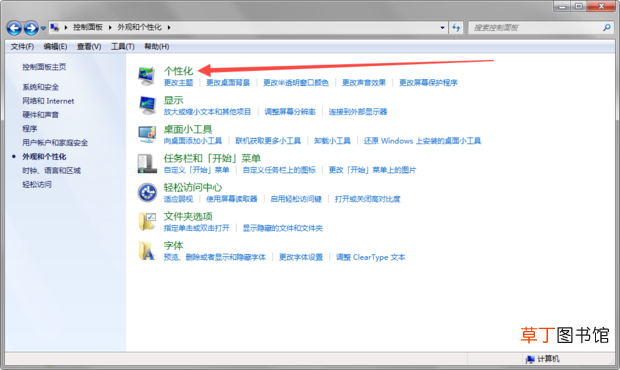This screenshot has height=370, width=620.
Task: Open the 工具(T) menu
Action: pos(123,47)
